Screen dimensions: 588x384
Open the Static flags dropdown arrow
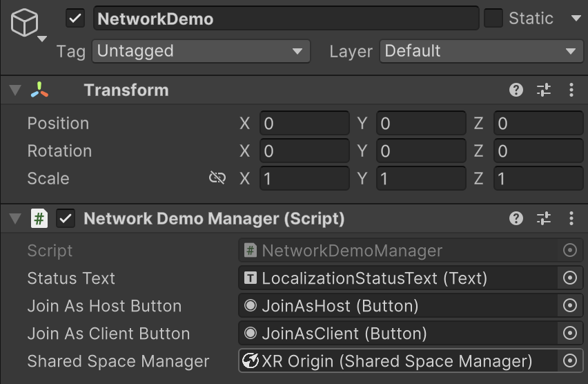tap(576, 18)
